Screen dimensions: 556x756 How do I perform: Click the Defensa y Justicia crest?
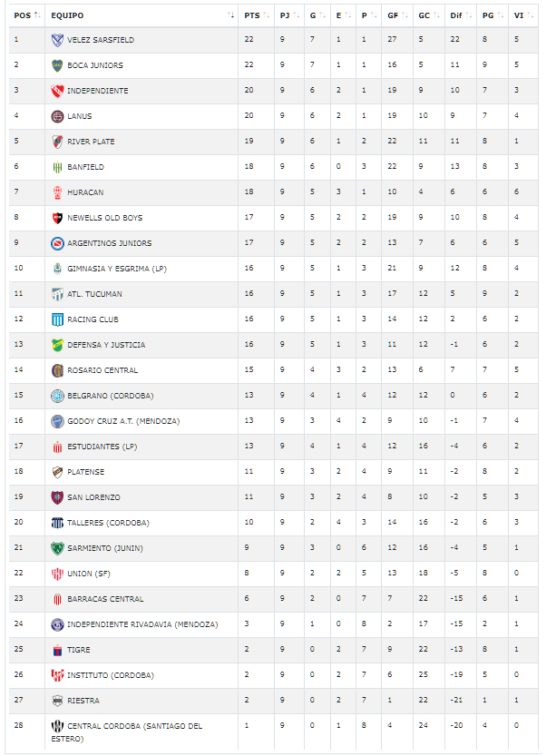57,345
